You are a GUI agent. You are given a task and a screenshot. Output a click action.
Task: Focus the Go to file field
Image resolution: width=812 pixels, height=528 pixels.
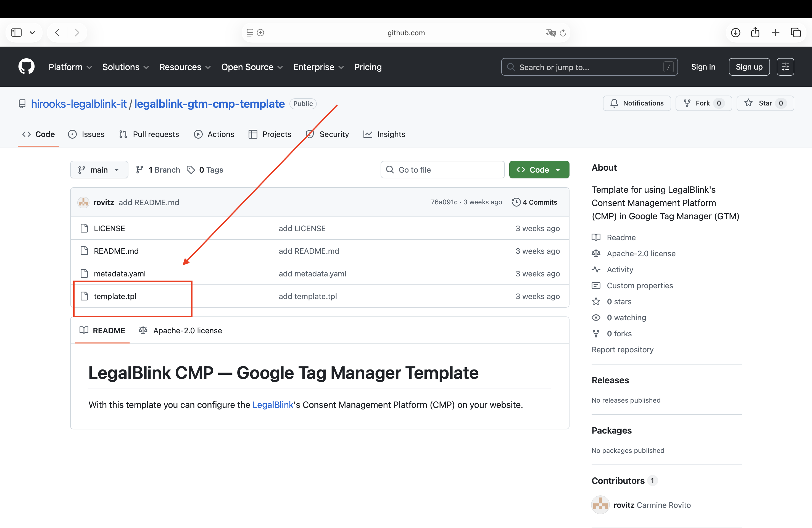442,170
